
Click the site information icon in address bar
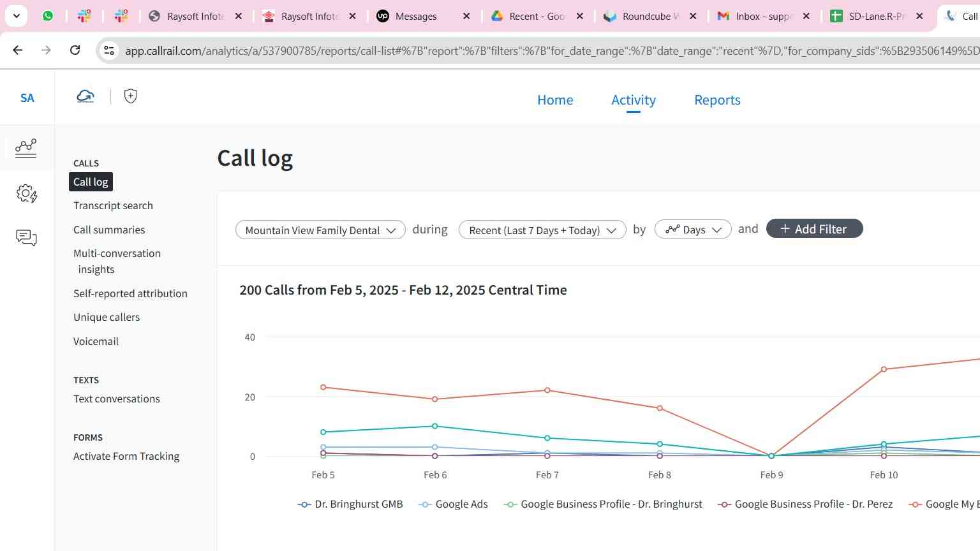click(x=109, y=50)
